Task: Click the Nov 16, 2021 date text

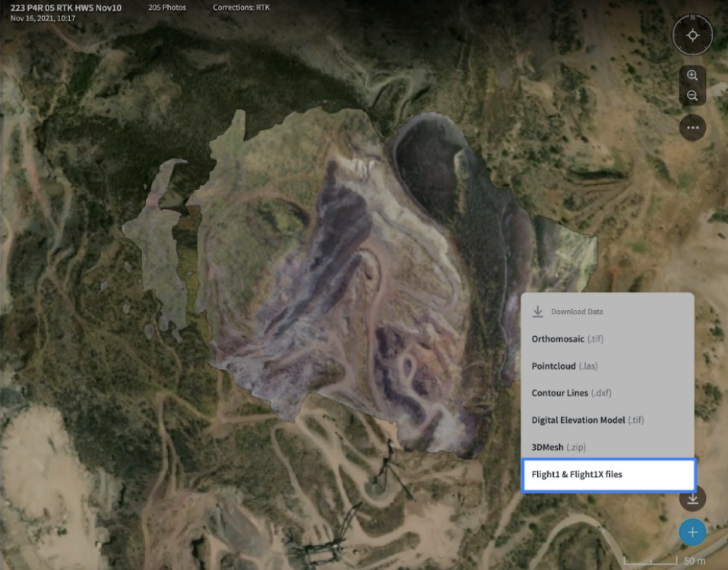Action: click(43, 18)
